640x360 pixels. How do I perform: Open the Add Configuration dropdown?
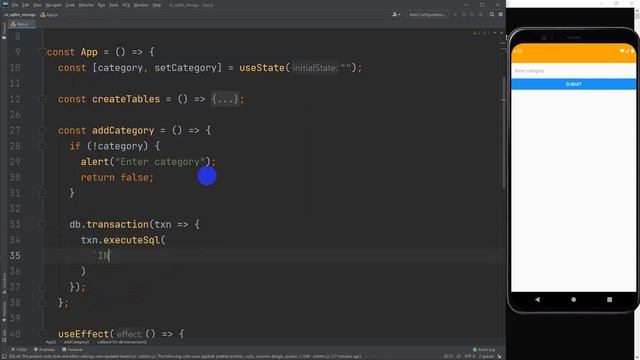click(427, 14)
